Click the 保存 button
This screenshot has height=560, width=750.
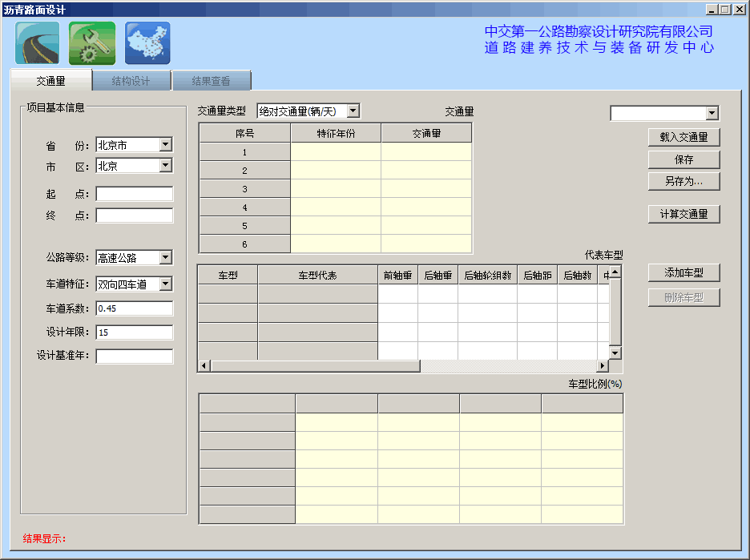(x=683, y=159)
